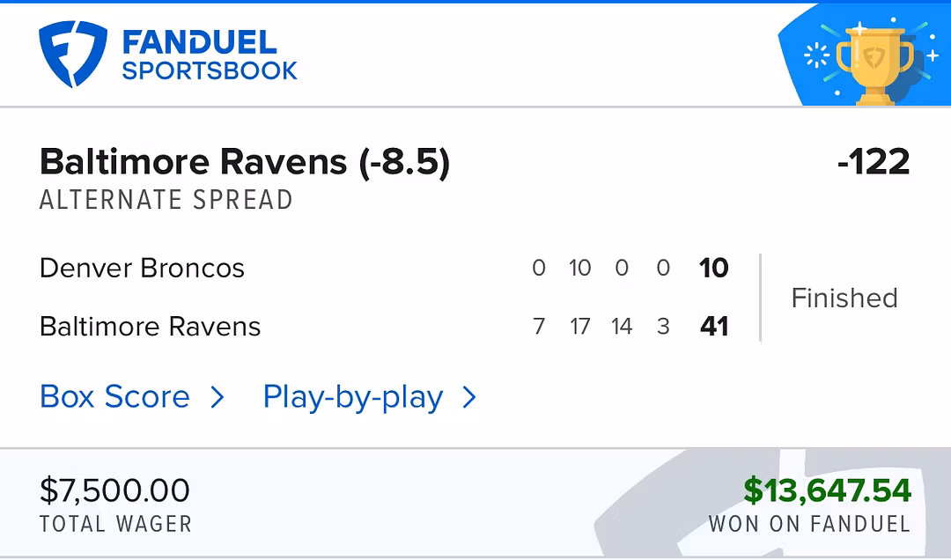
Task: Select the Denver Broncos team name
Action: tap(142, 268)
